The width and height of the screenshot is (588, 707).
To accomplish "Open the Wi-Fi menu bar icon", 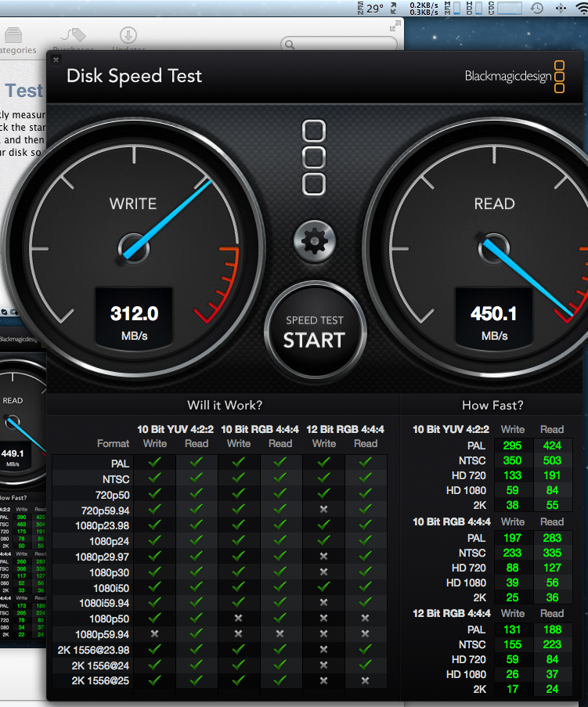I will click(583, 8).
